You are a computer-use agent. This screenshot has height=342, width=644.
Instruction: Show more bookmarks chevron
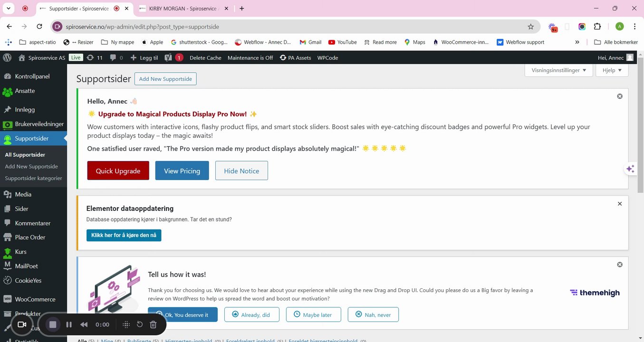pos(577,42)
